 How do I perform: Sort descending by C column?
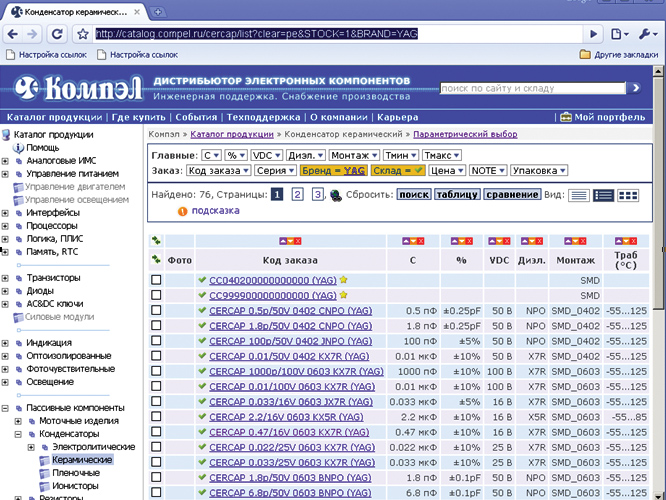(413, 241)
